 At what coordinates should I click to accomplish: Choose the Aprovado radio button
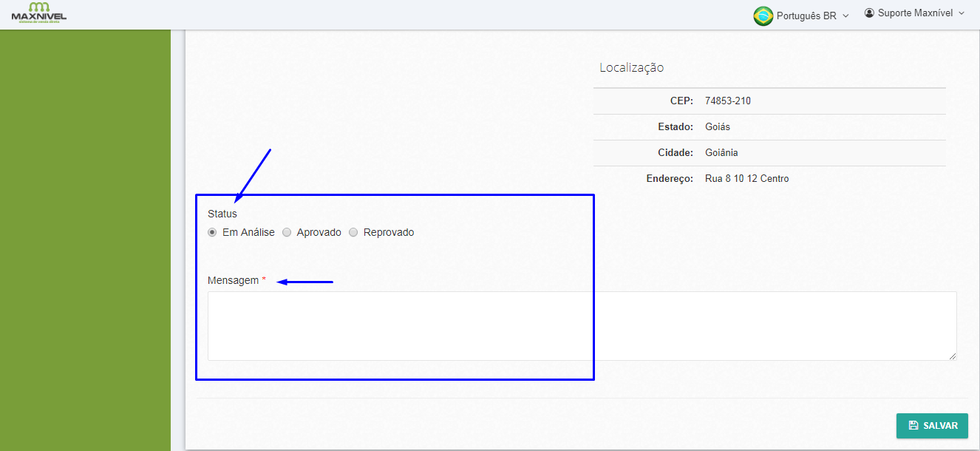(x=287, y=232)
